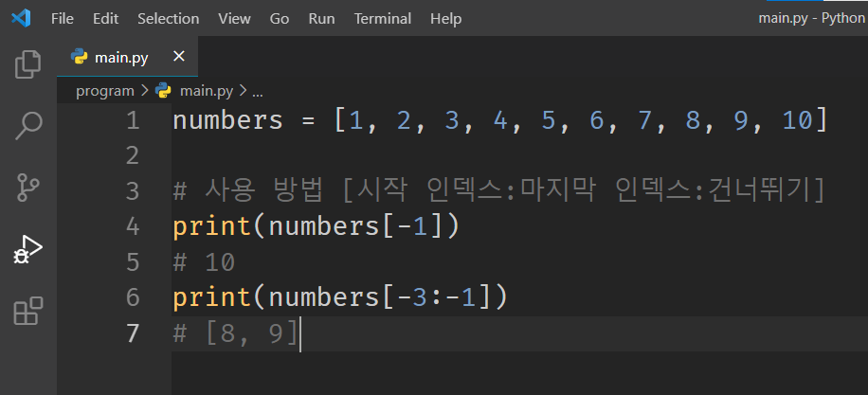868x395 pixels.
Task: Close the main.py editor tab
Action: [178, 57]
